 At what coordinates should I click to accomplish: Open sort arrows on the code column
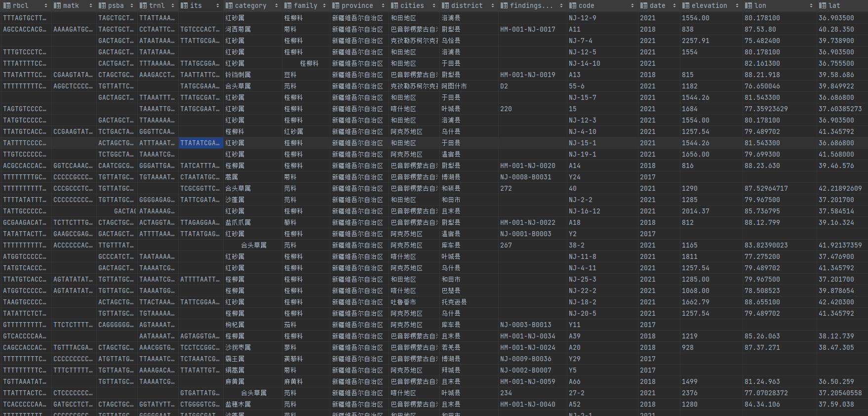[632, 5]
